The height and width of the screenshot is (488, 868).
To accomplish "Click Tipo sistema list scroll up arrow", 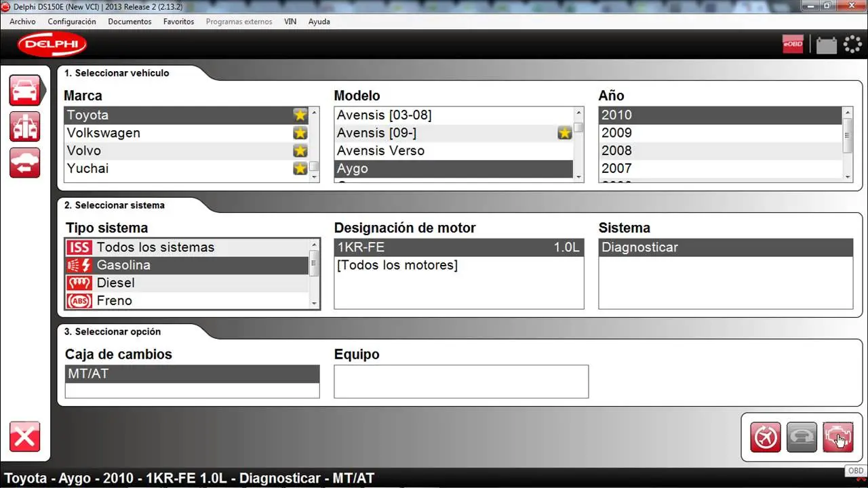I will click(x=314, y=245).
